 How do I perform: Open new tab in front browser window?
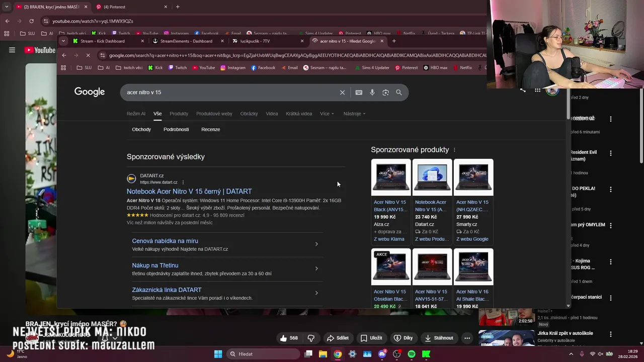[394, 41]
